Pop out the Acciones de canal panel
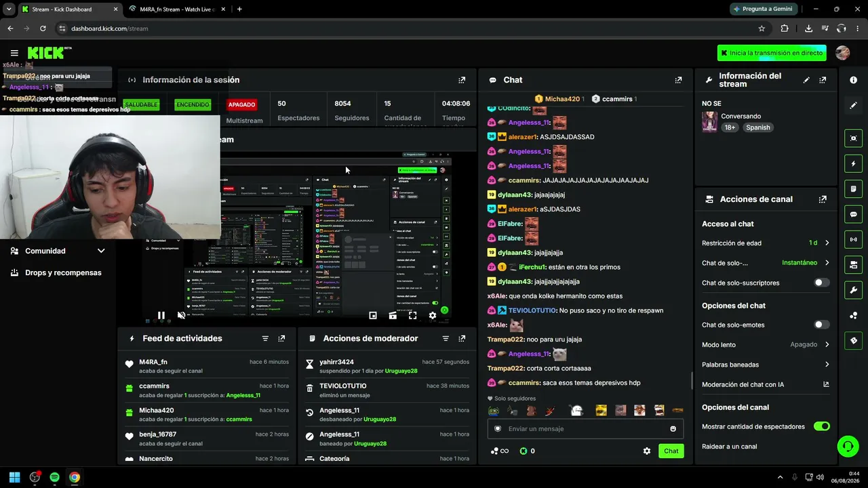 click(823, 199)
